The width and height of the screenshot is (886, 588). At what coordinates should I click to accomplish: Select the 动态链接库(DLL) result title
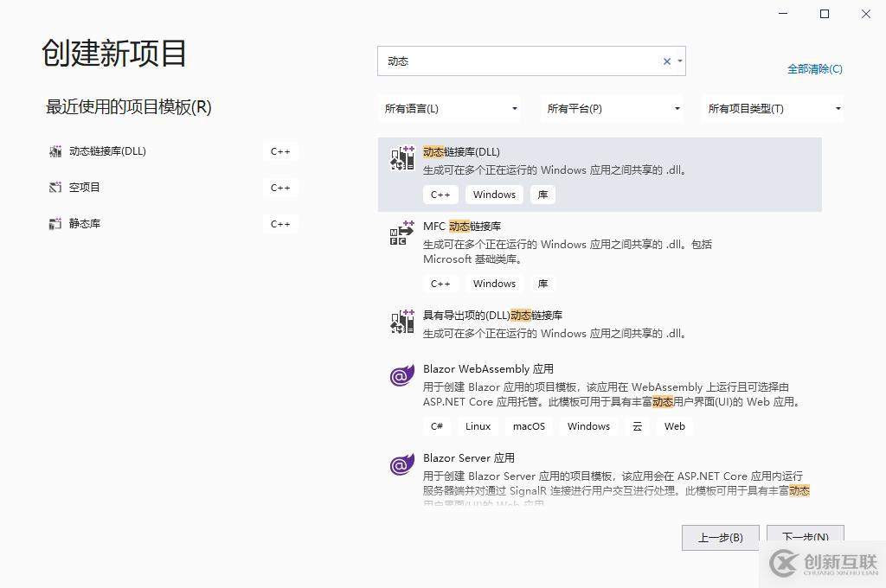coord(461,152)
